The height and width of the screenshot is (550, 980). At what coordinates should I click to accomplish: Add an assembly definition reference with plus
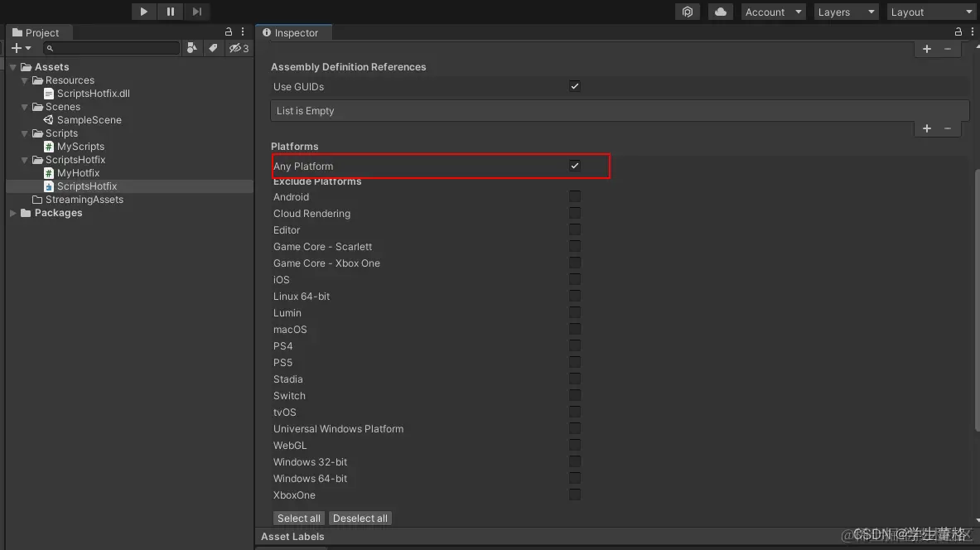pyautogui.click(x=927, y=128)
